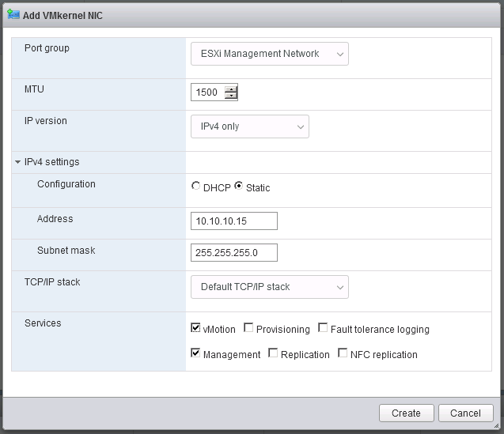This screenshot has width=504, height=434.
Task: Increase MTU with the up spinner arrow
Action: (231, 89)
